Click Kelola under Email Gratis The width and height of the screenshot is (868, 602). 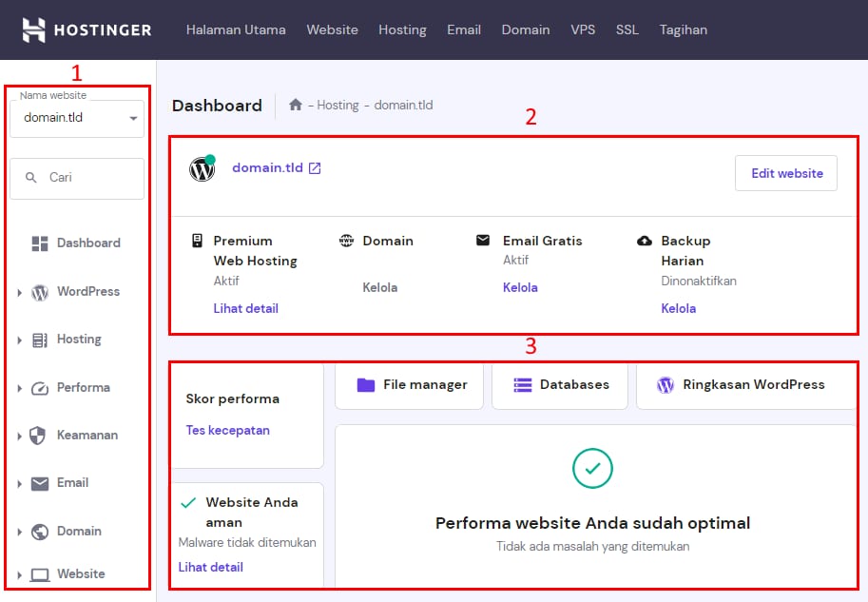pyautogui.click(x=520, y=287)
